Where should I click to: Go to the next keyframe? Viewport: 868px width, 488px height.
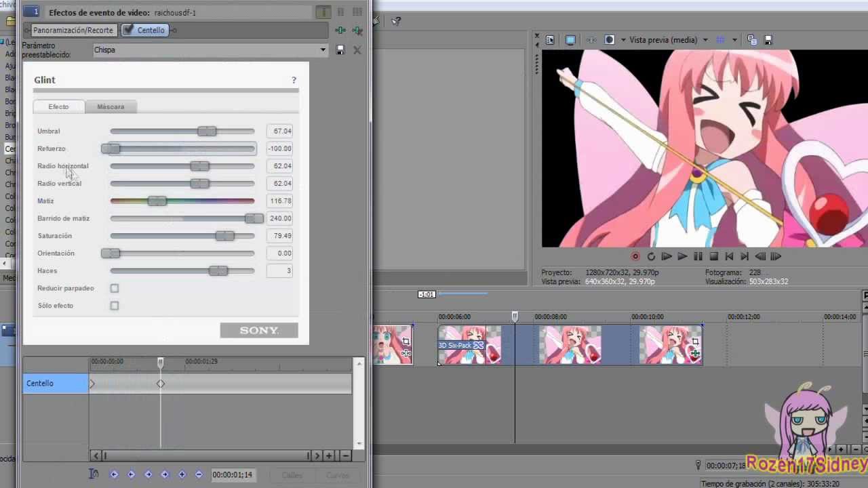(148, 474)
